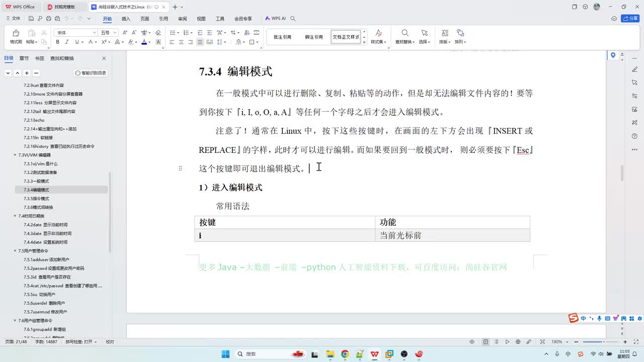The height and width of the screenshot is (362, 644).
Task: Click the Print icon in quick access bar
Action: pos(48,19)
